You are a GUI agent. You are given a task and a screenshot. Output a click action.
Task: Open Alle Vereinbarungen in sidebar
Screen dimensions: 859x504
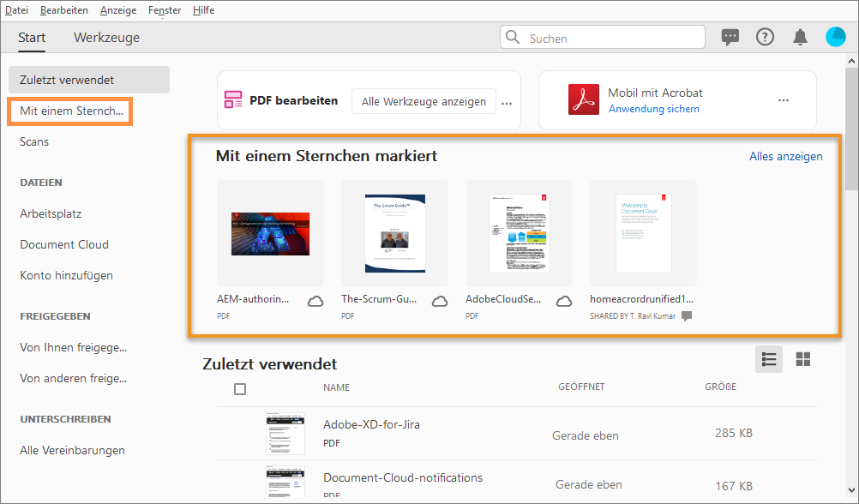click(72, 450)
